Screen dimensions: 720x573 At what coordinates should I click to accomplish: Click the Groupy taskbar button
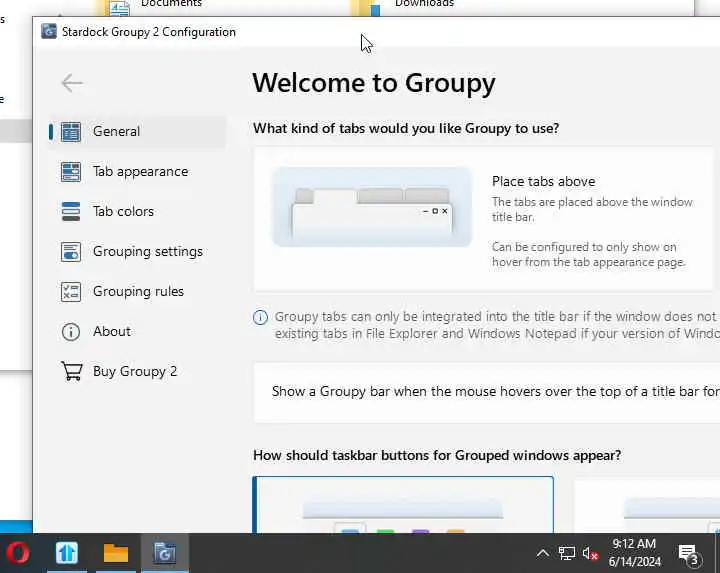(165, 553)
